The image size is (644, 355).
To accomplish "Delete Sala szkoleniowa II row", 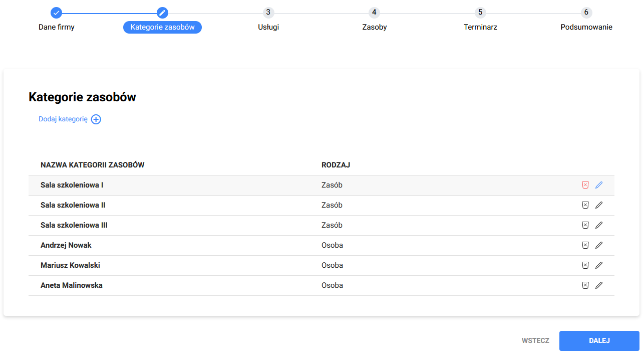I will pyautogui.click(x=585, y=205).
